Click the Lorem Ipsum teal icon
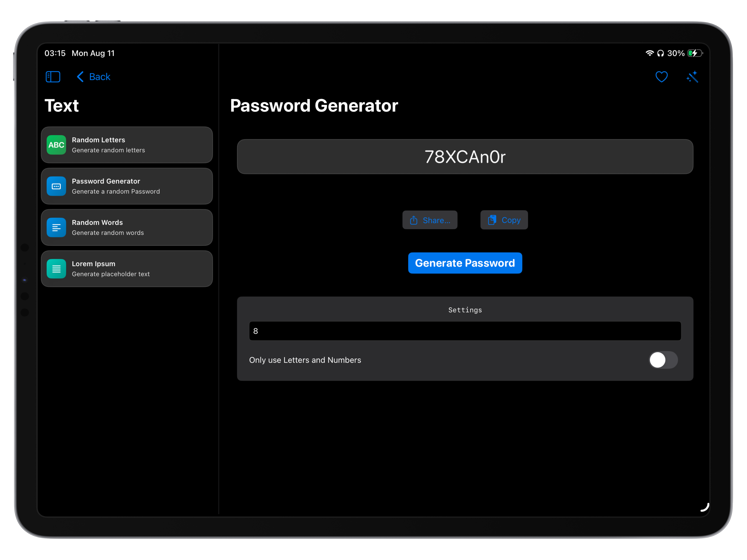The height and width of the screenshot is (560, 747). (x=56, y=269)
